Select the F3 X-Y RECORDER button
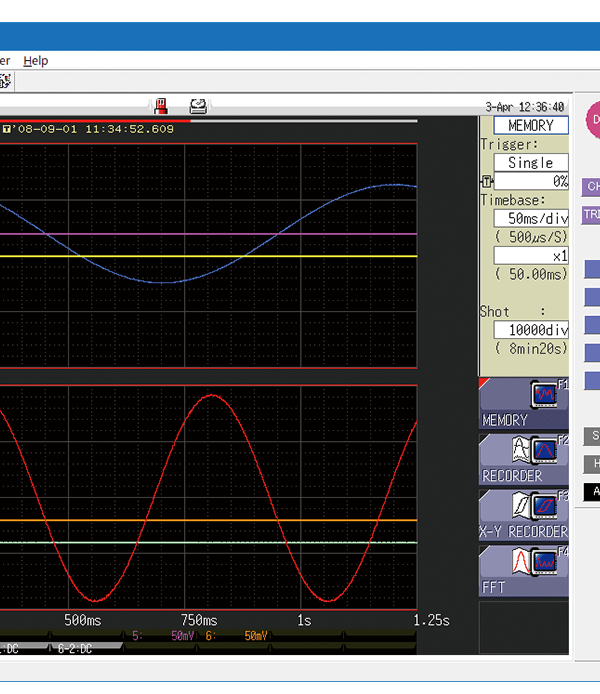 click(x=523, y=515)
